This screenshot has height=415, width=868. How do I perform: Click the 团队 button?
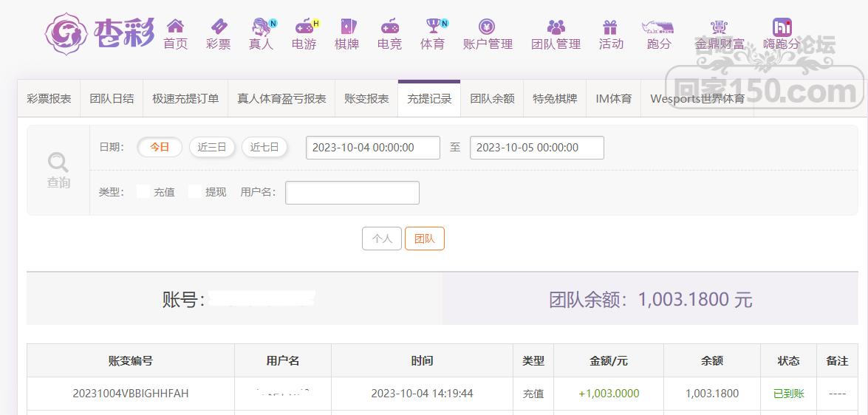pyautogui.click(x=425, y=239)
